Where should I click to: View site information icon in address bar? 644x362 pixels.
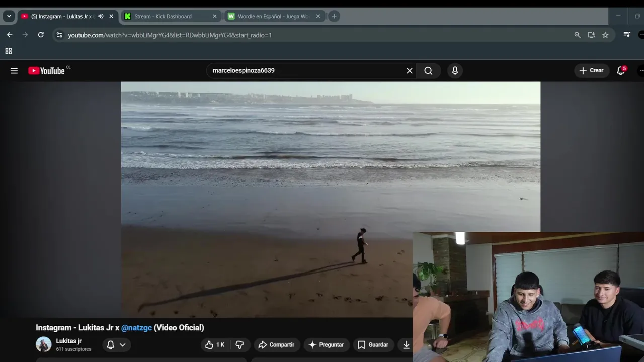59,35
